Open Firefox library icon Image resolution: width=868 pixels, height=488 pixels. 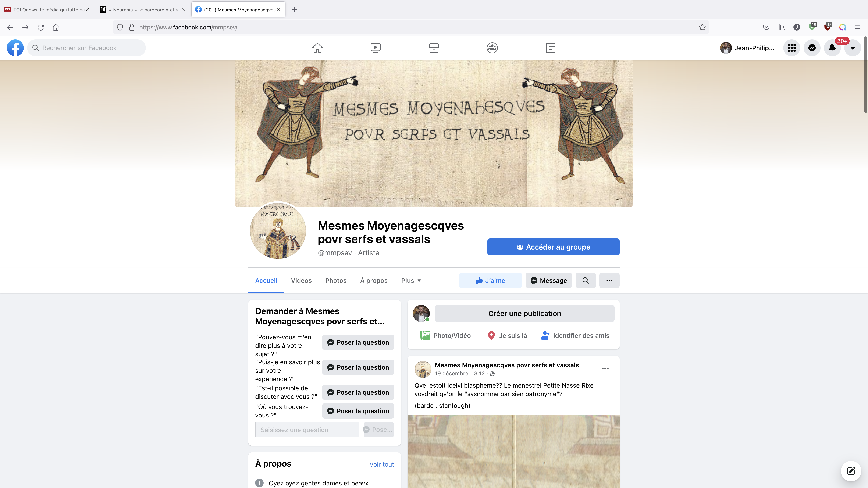pos(781,27)
